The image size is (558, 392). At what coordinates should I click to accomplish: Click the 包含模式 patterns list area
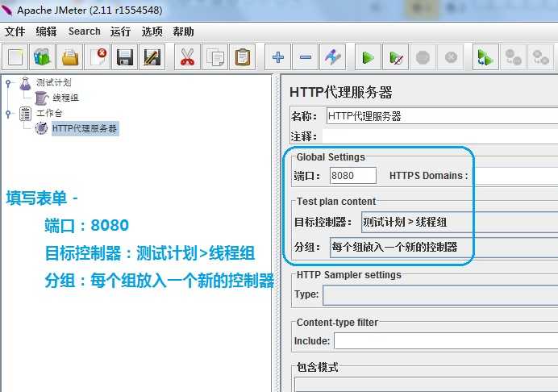[x=426, y=385]
